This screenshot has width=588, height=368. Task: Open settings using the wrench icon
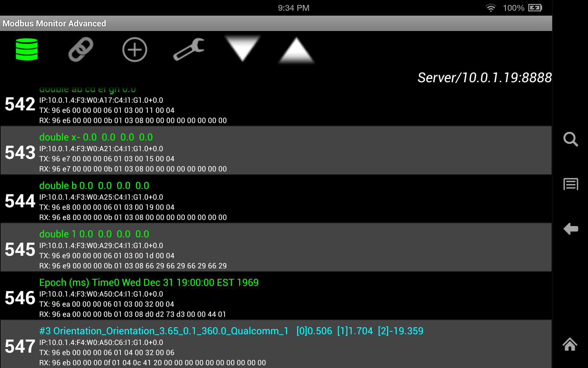point(189,50)
